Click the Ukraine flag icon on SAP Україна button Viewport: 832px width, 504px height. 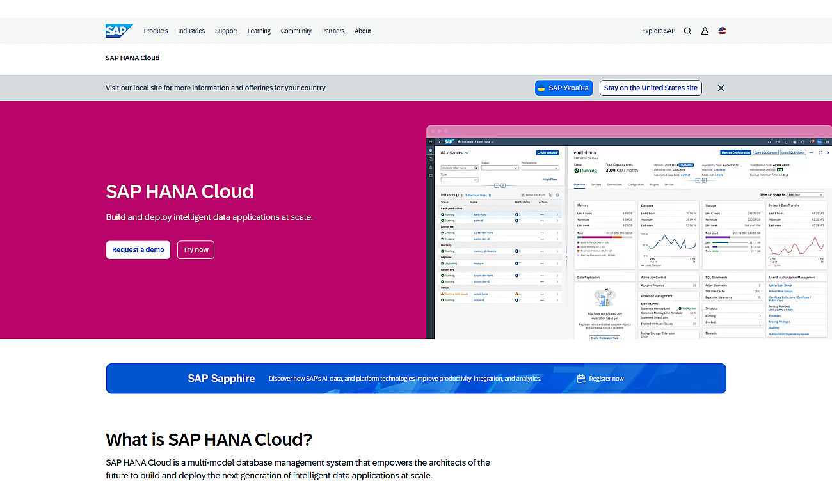coord(541,88)
